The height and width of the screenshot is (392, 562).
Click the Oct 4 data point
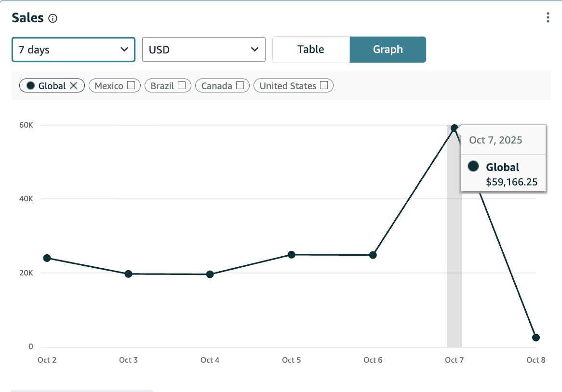click(210, 274)
